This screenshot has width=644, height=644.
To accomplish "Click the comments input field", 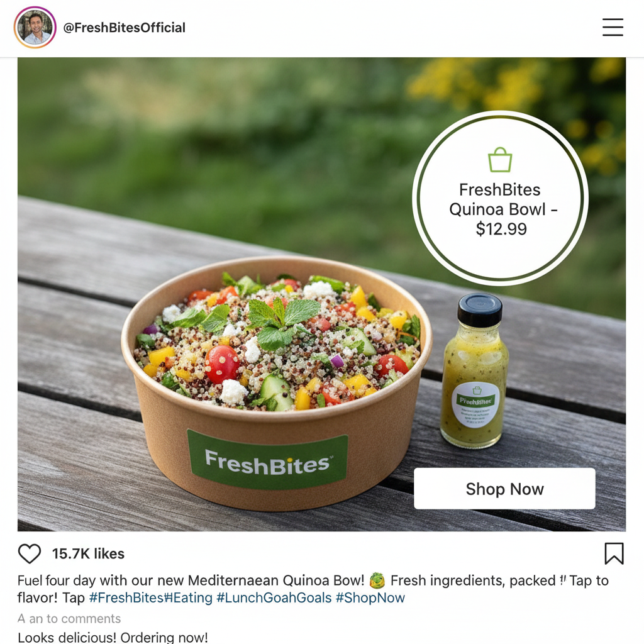I will point(69,619).
